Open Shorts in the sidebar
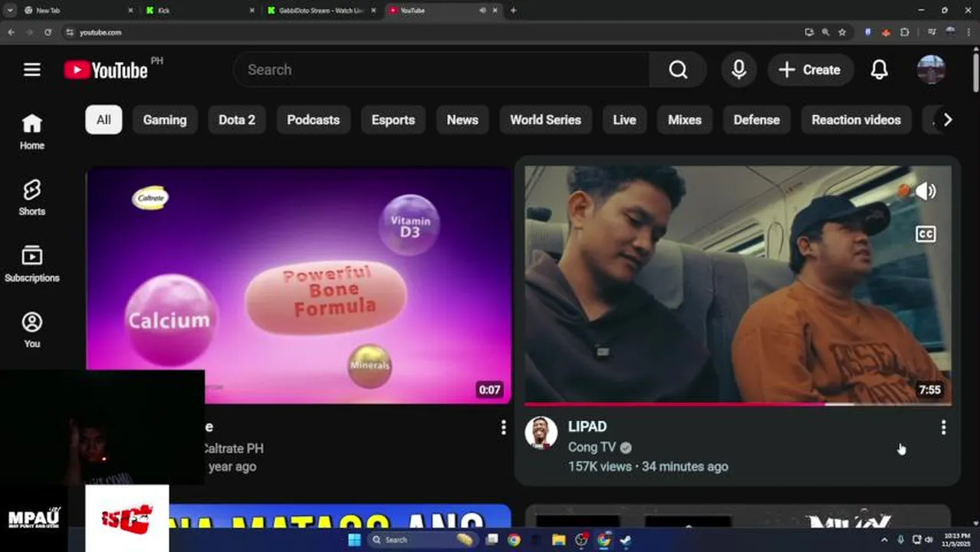Screen dimensions: 980x552 click(x=31, y=198)
